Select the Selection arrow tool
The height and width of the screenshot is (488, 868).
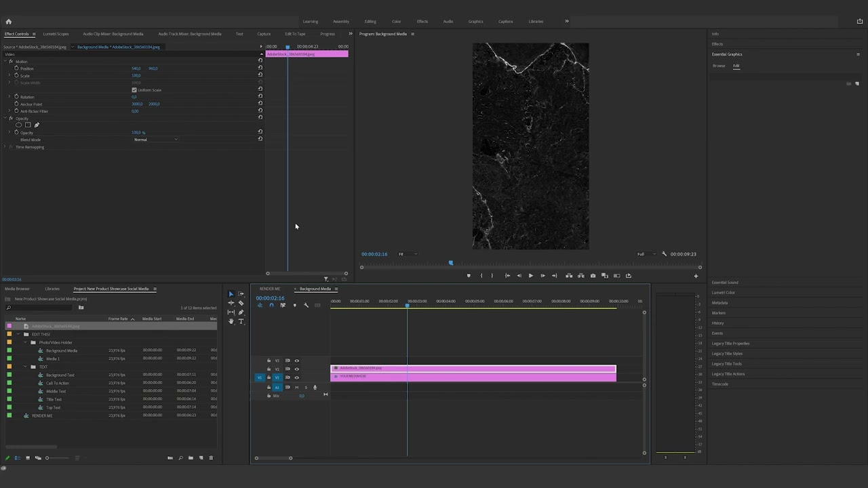(231, 294)
